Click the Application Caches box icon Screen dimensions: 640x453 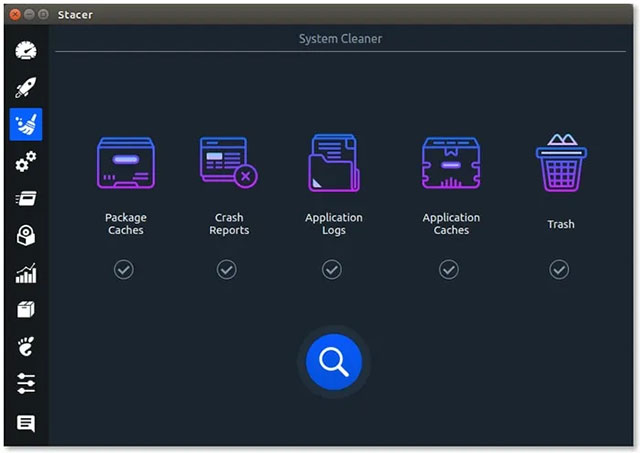[451, 163]
